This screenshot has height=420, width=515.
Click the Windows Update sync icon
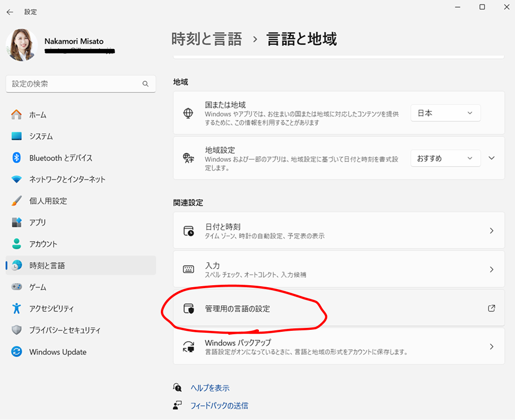coord(16,352)
